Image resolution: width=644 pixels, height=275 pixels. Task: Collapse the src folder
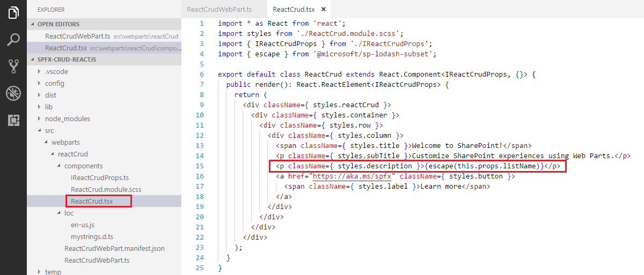click(49, 130)
